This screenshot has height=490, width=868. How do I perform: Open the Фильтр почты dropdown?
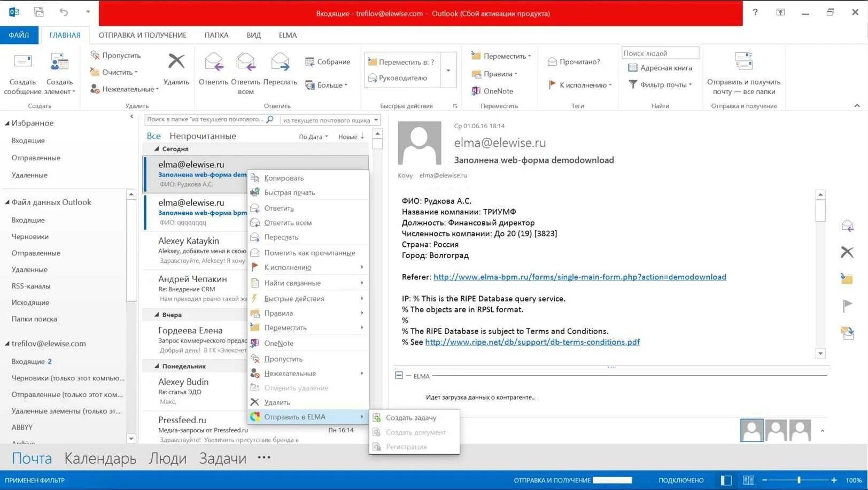click(x=660, y=84)
